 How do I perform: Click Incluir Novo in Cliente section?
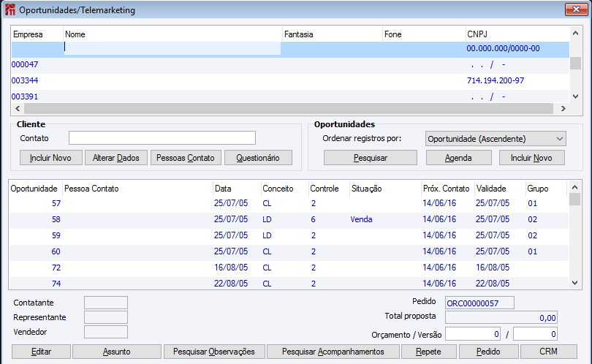(x=50, y=157)
